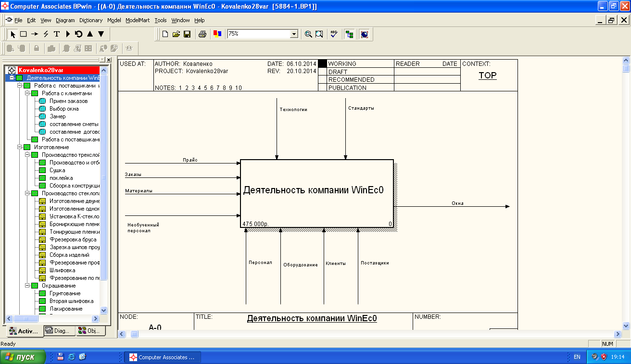Select Фрезеровка бруса in the tree
Screen dimensions: 631x364
click(x=73, y=239)
